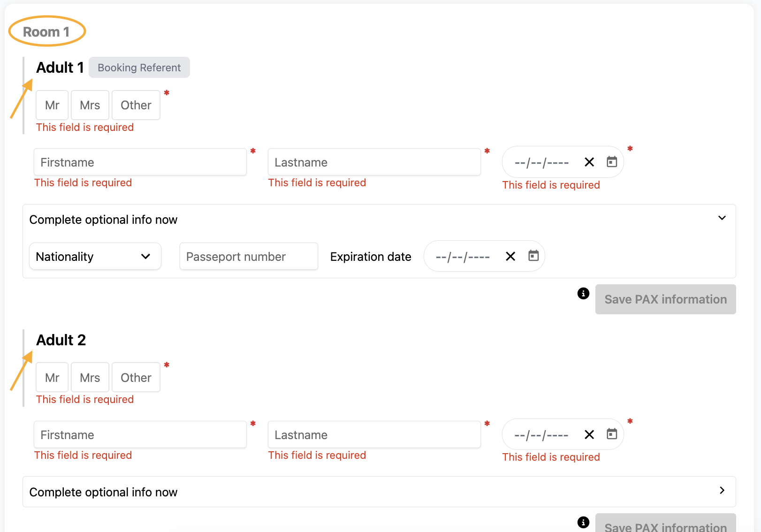Open calendar for Adult 2 birthdate
Viewport: 761px width, 532px height.
pyautogui.click(x=612, y=434)
